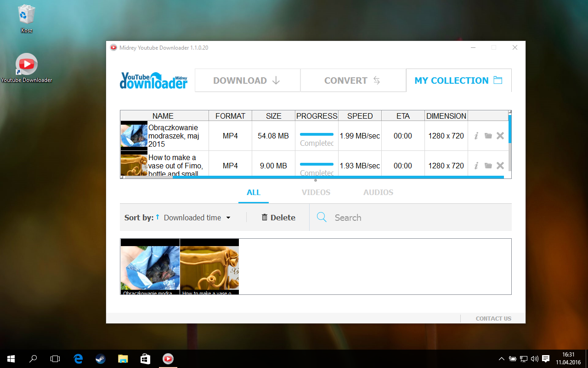Screen dimensions: 588x368
Task: Filter collection by AUDIOS
Action: point(378,192)
